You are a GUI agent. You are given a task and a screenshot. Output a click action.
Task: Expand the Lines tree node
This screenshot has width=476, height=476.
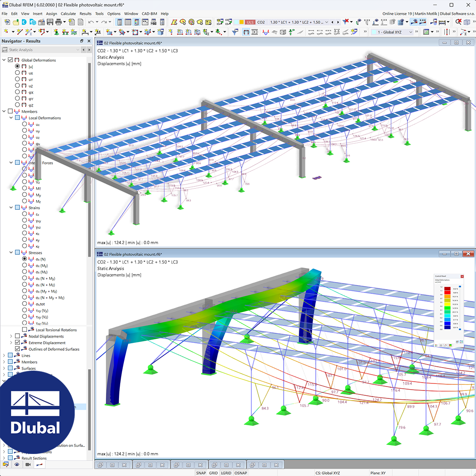click(x=4, y=355)
